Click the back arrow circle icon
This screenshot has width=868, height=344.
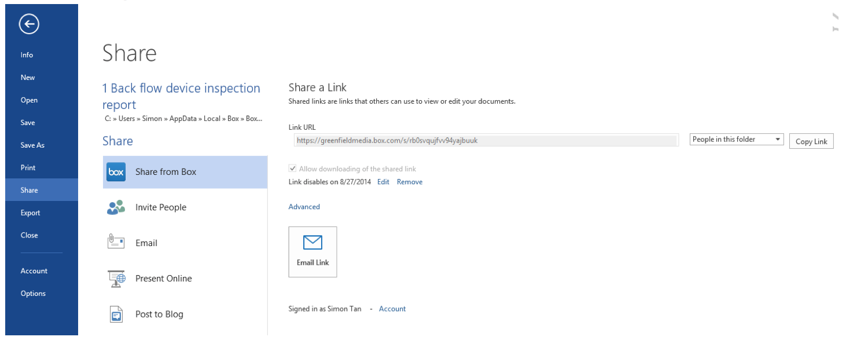(29, 24)
